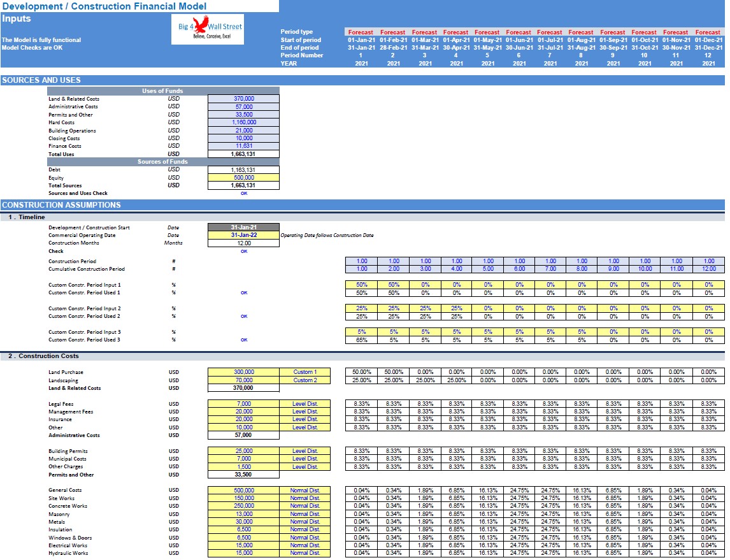Open the Land Purchase Custom 1 distribution cell
Viewport: 730px width, 560px height.
305,372
